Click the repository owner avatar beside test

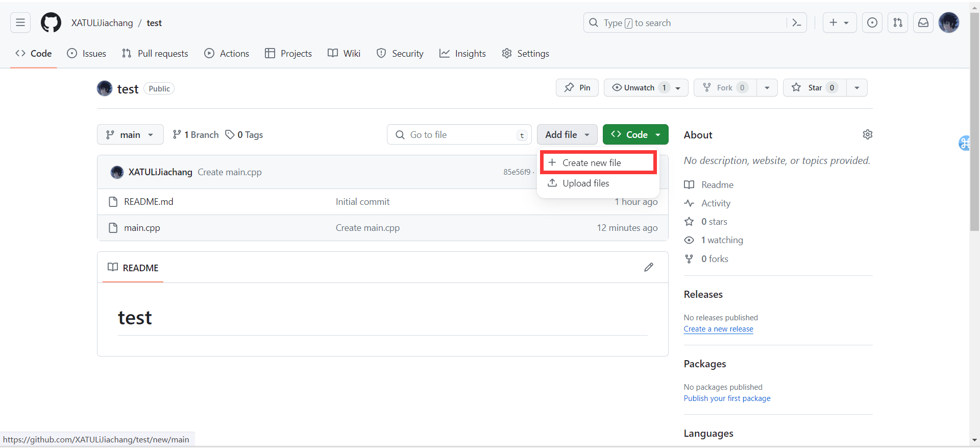click(x=105, y=88)
